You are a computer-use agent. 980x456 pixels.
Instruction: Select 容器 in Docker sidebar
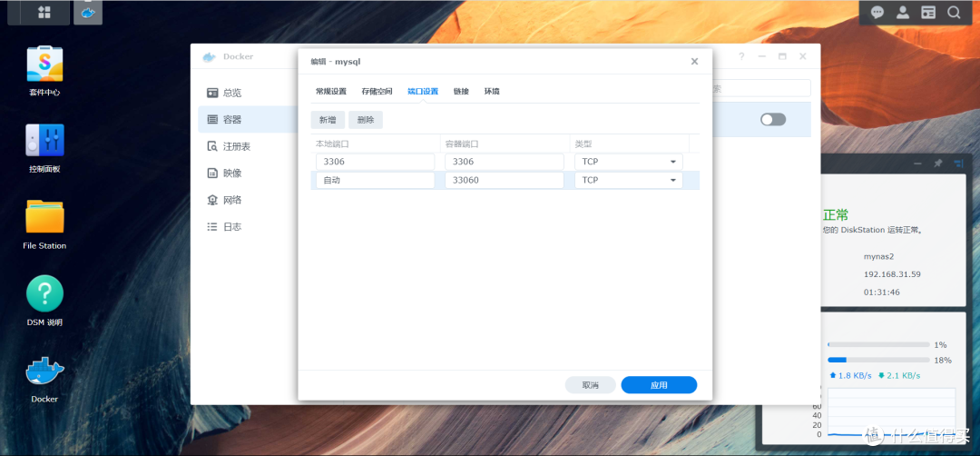[x=248, y=120]
